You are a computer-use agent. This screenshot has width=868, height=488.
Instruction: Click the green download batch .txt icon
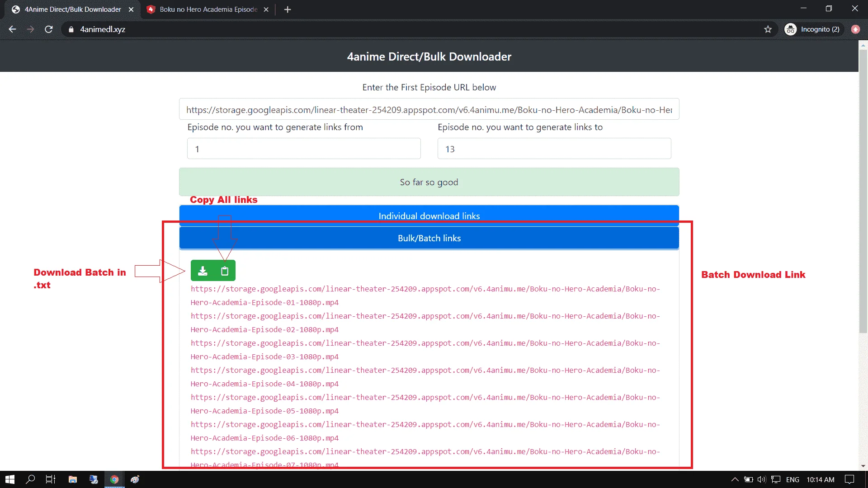(203, 271)
